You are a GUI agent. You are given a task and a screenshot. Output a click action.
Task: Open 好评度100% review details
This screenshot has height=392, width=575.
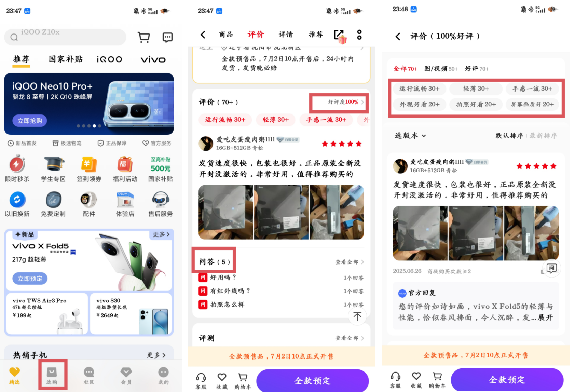pyautogui.click(x=346, y=102)
